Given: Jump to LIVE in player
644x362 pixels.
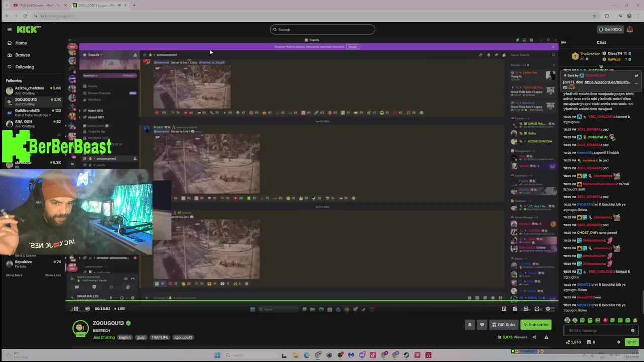Looking at the screenshot, I should (x=120, y=309).
